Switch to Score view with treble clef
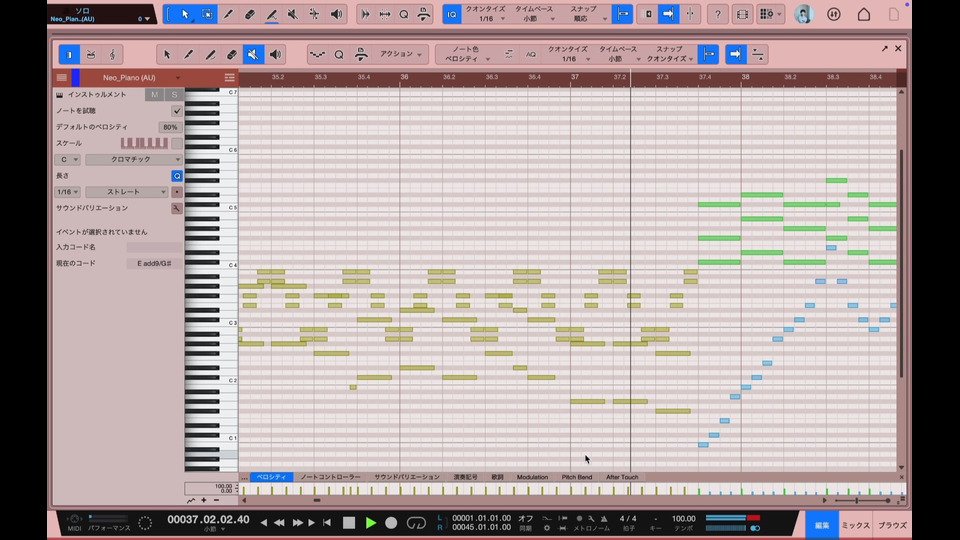The image size is (960, 540). coord(112,54)
